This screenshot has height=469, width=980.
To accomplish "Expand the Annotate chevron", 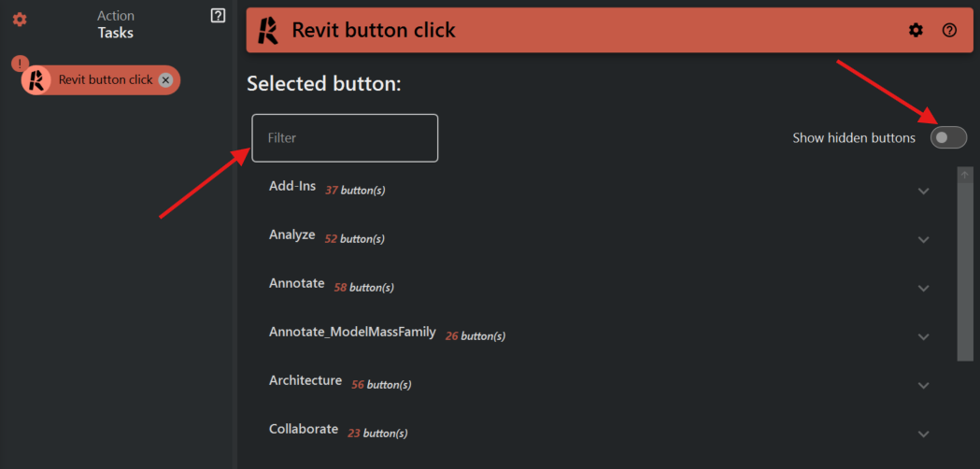I will pyautogui.click(x=924, y=289).
